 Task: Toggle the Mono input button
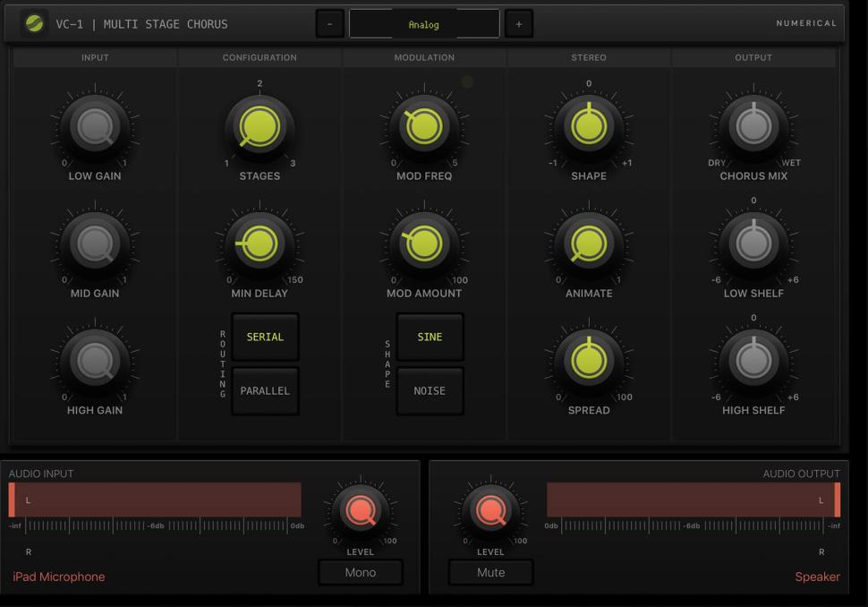[360, 572]
